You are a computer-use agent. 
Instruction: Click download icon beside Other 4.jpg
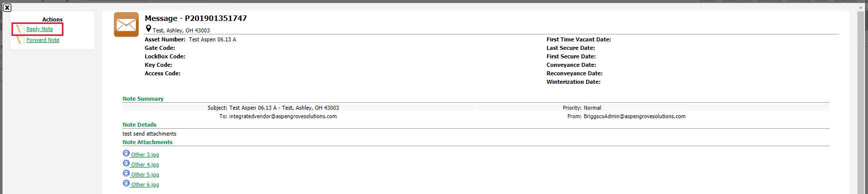[126, 164]
